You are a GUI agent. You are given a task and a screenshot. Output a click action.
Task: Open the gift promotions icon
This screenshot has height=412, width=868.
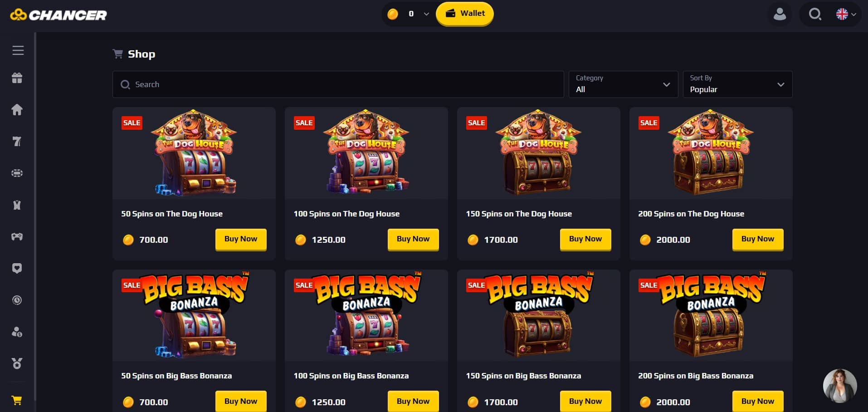(17, 78)
